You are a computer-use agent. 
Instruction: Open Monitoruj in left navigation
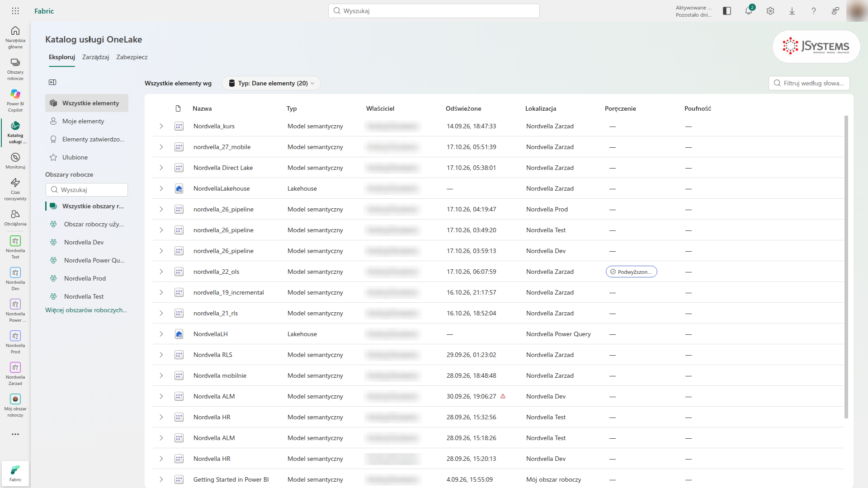pyautogui.click(x=15, y=161)
